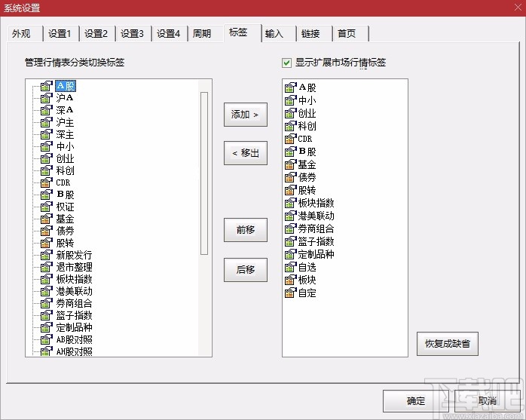Select 港美联动 in the left tree

point(74,291)
